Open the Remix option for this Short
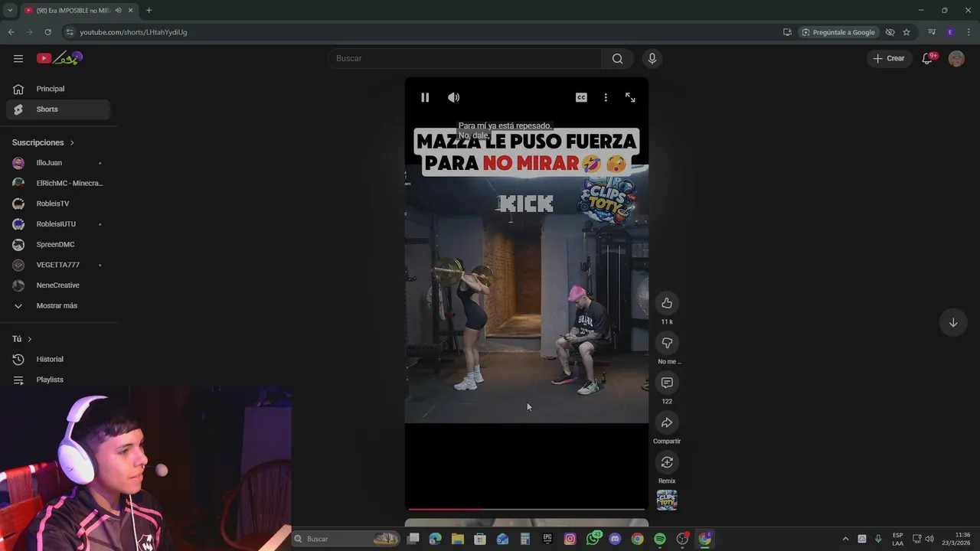 (667, 462)
